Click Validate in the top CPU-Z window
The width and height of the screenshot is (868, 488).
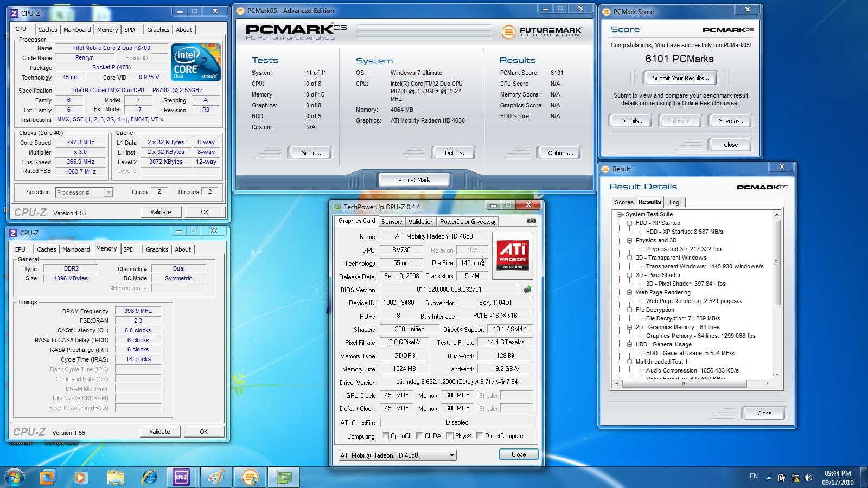click(161, 212)
